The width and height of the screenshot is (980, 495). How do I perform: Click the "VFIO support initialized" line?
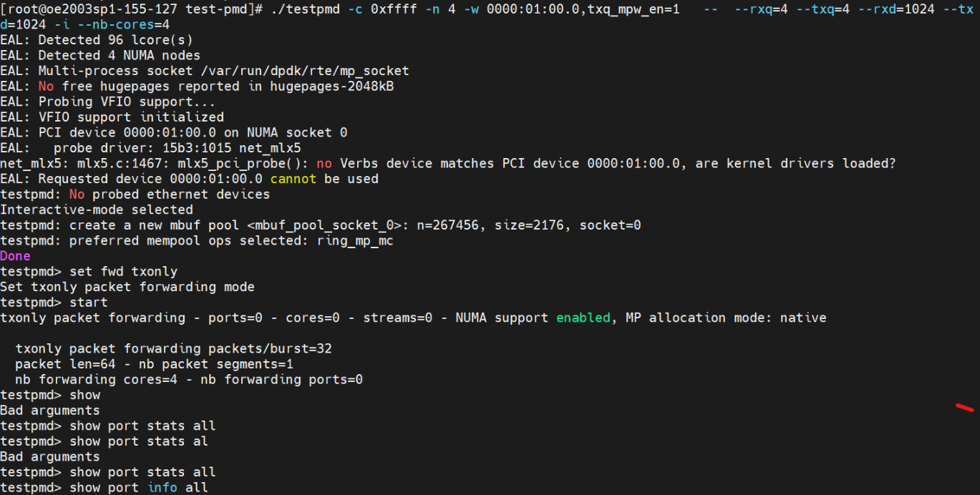[131, 117]
